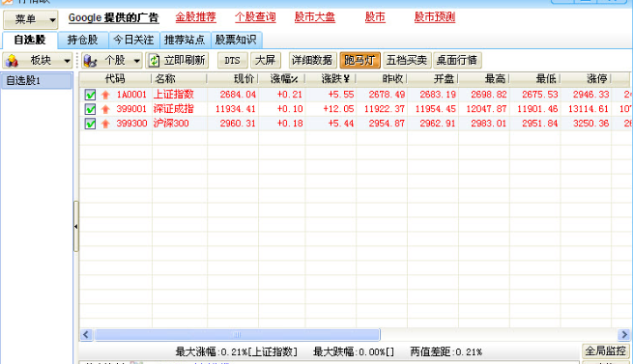This screenshot has width=633, height=364.
Task: Sort by the 最低 column header
Action: coord(534,79)
